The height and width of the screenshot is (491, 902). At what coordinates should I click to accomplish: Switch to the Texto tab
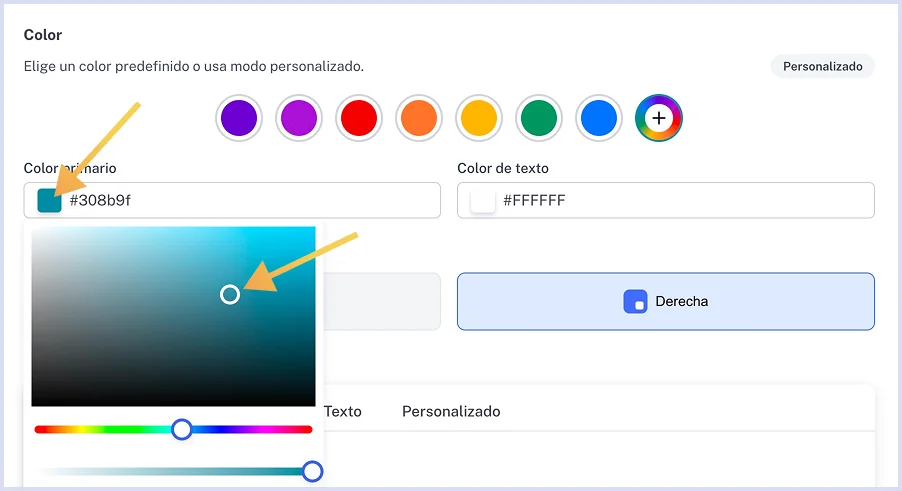coord(343,411)
